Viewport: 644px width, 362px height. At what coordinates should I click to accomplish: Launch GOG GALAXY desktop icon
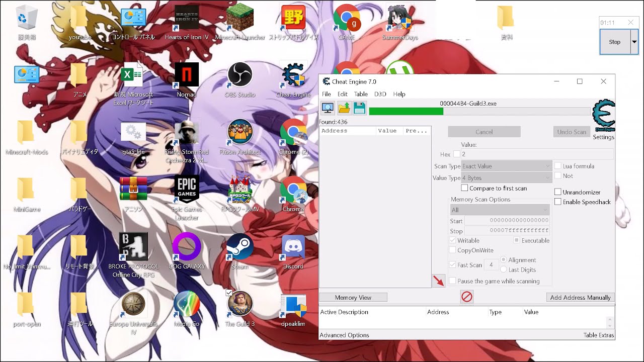coord(187,252)
